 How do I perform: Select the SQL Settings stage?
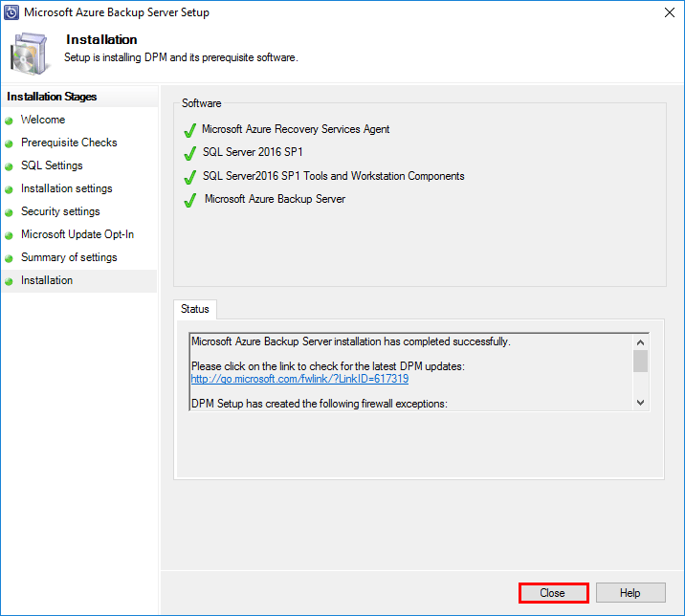(52, 165)
